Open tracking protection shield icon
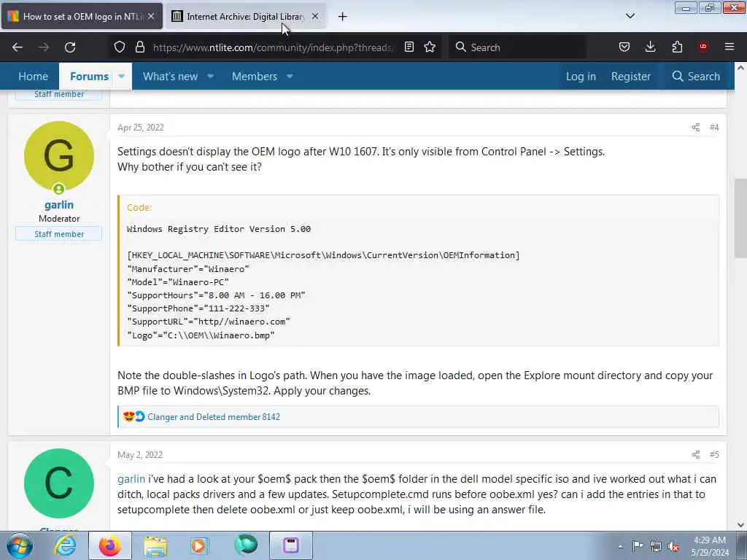The height and width of the screenshot is (560, 747). click(x=120, y=47)
